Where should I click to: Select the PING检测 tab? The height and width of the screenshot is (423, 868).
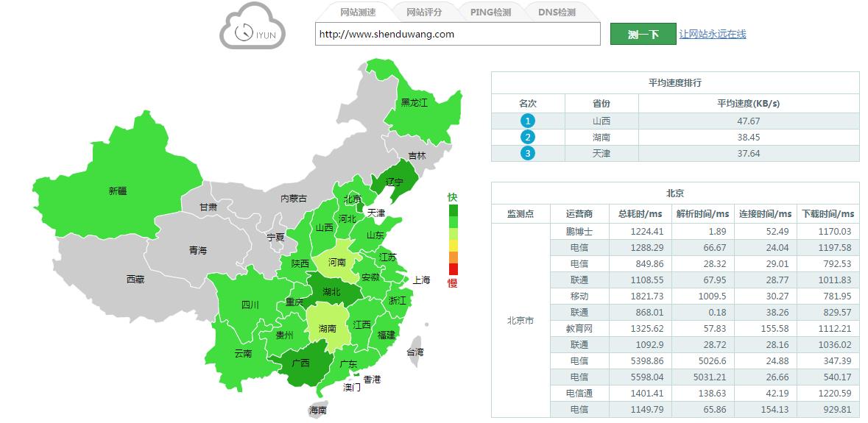coord(490,12)
